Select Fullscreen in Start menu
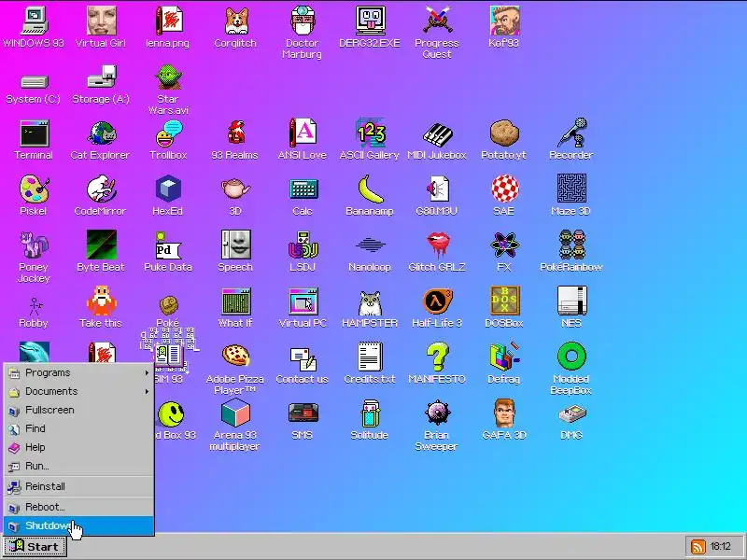The height and width of the screenshot is (560, 747). 78,410
